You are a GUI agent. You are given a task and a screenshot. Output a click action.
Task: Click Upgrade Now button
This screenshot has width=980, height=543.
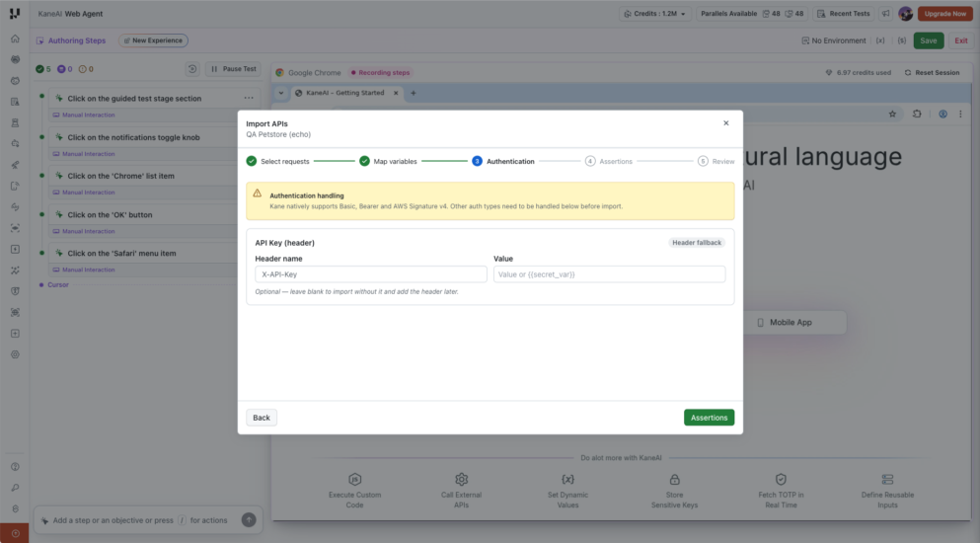point(945,13)
